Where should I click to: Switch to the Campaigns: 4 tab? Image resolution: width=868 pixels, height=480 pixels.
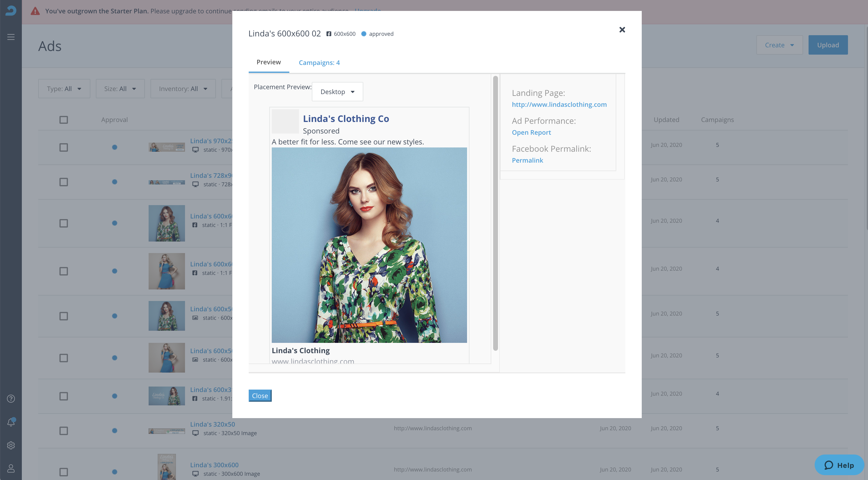(319, 63)
